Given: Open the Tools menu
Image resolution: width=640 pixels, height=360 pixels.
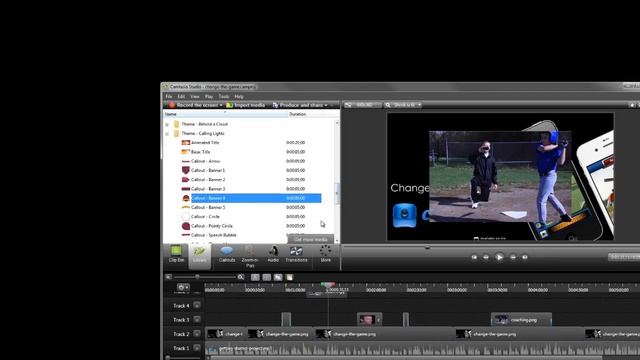Looking at the screenshot, I should (224, 97).
